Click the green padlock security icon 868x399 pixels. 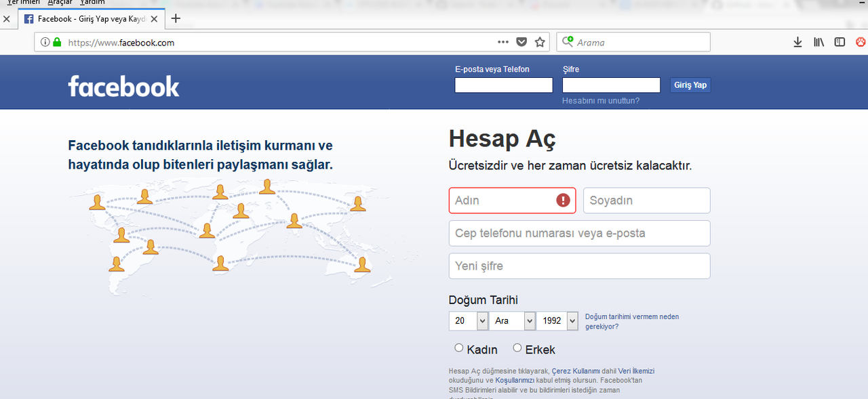click(57, 42)
